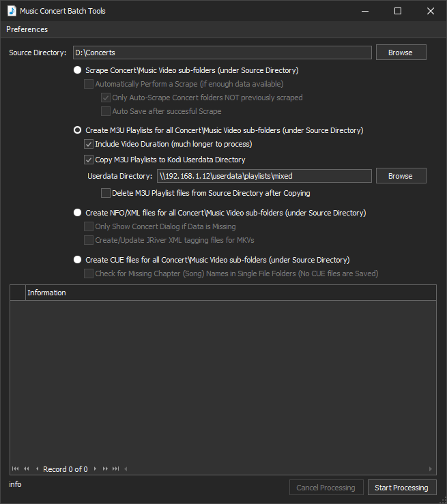Toggle Copy M3U Playlists to Kodi checkbox

point(88,160)
